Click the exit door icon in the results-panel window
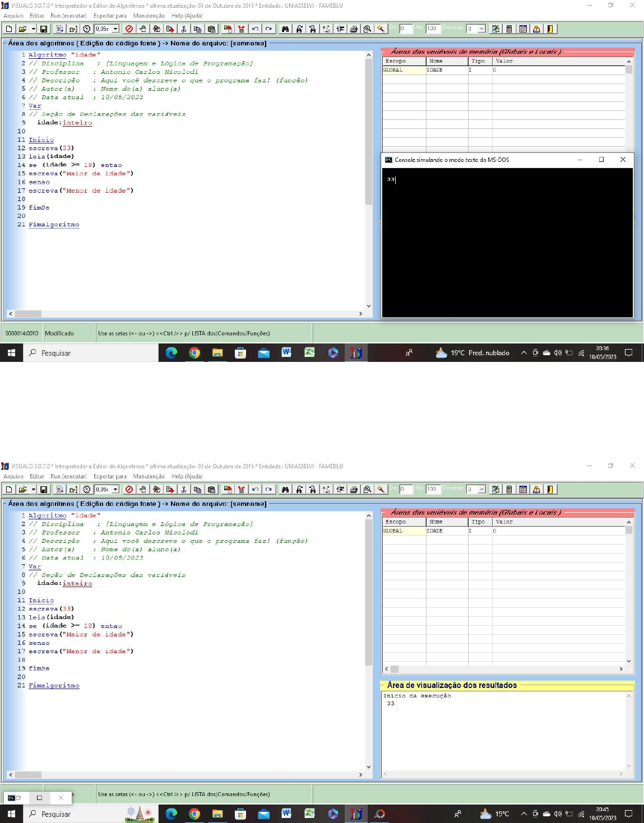 click(550, 489)
